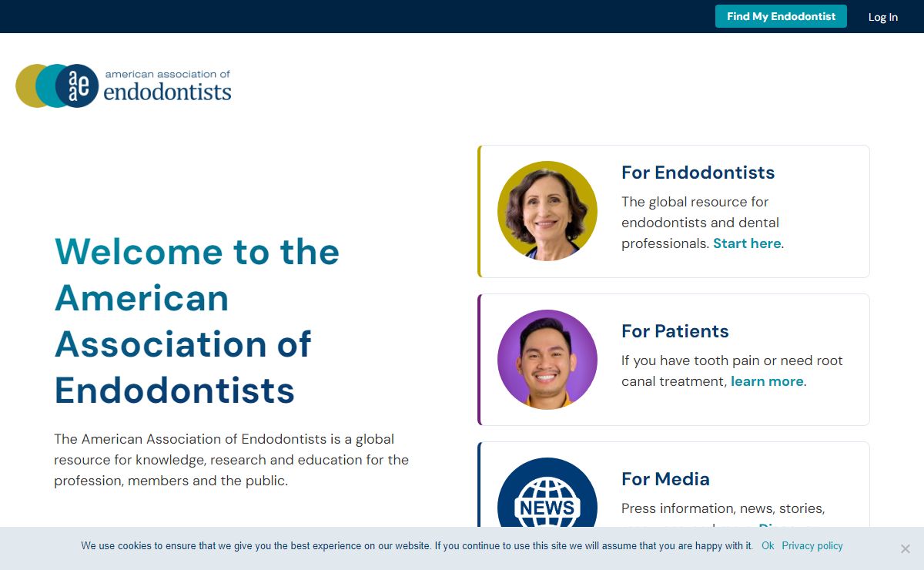
Task: Follow the learn more link
Action: coord(767,381)
